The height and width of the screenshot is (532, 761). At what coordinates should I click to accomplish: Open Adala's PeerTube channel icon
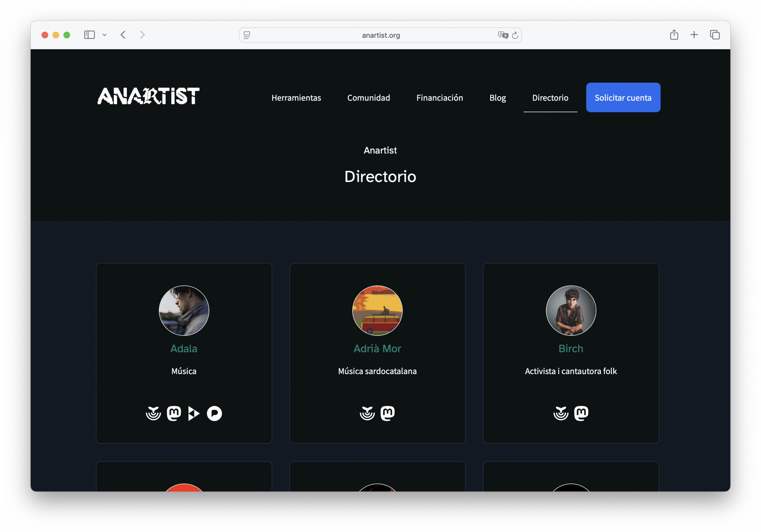[x=194, y=413]
